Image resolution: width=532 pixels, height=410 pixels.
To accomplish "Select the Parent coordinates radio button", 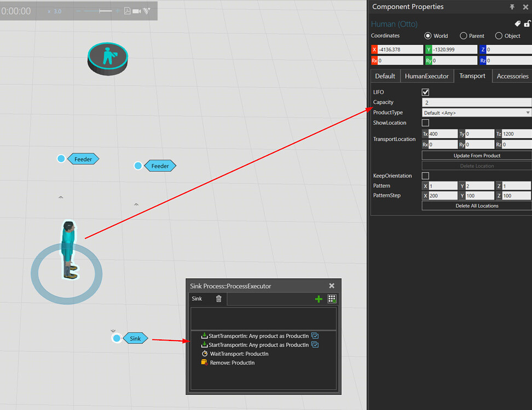I will tap(462, 36).
